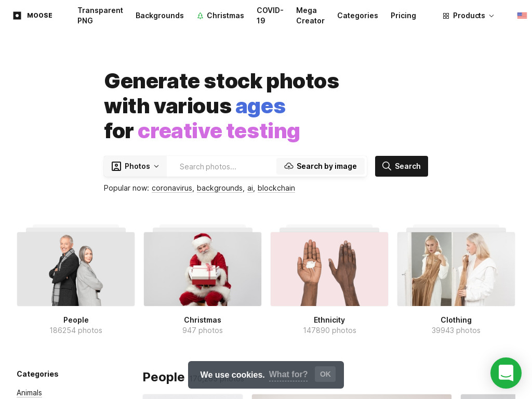Expand the Products menu chevron

click(x=491, y=16)
